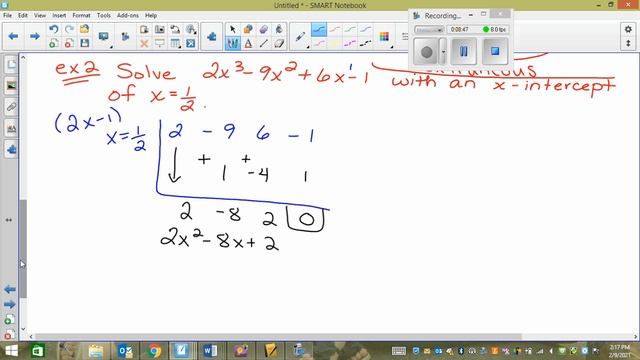Open Outlook from the taskbar
Screen dimensions: 640x360
click(x=125, y=351)
